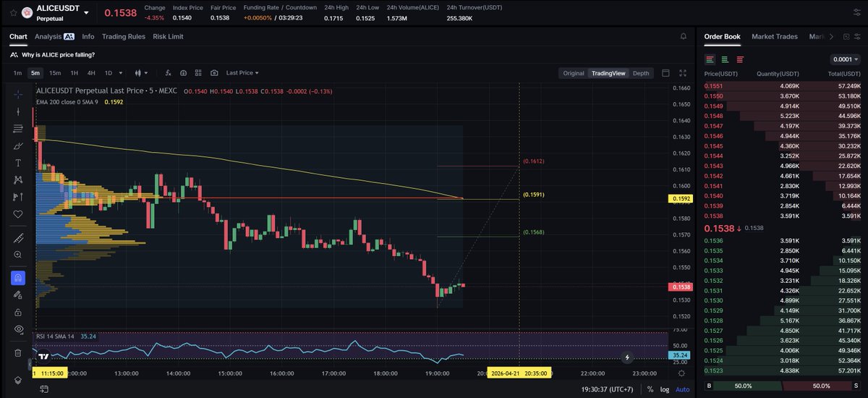The width and height of the screenshot is (868, 398).
Task: Show bids-only order book view
Action: point(725,59)
